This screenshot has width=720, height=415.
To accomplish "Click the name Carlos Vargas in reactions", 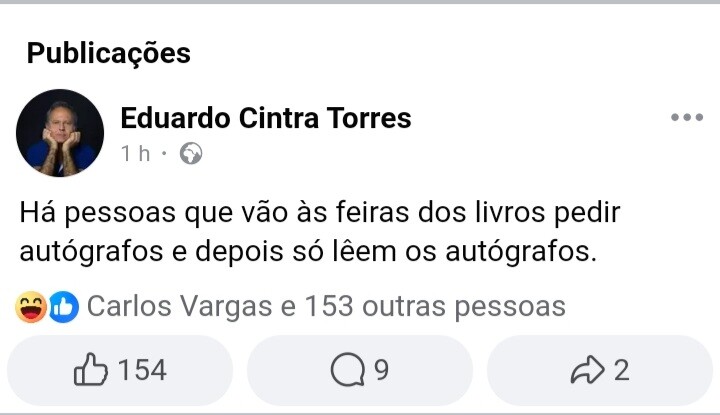I will 179,306.
